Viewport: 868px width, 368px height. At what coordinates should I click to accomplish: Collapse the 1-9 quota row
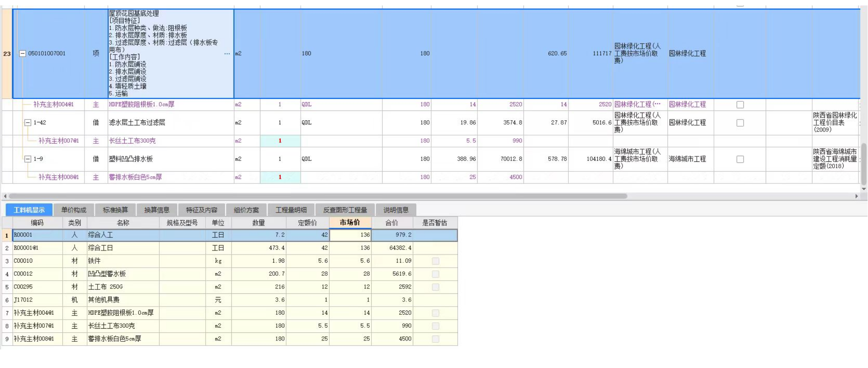28,159
